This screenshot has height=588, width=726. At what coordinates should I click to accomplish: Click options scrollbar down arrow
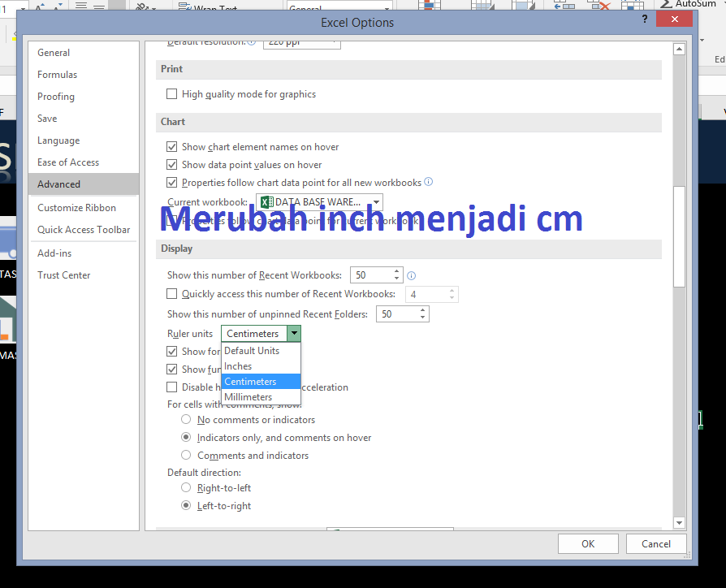pyautogui.click(x=679, y=523)
